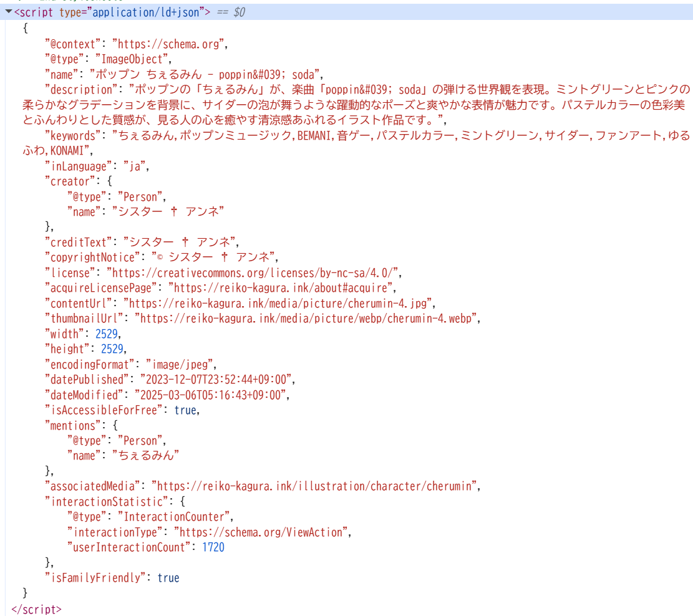Screen dimensions: 693x616
Task: Click the "https://schema.org" context value
Action: [x=168, y=44]
